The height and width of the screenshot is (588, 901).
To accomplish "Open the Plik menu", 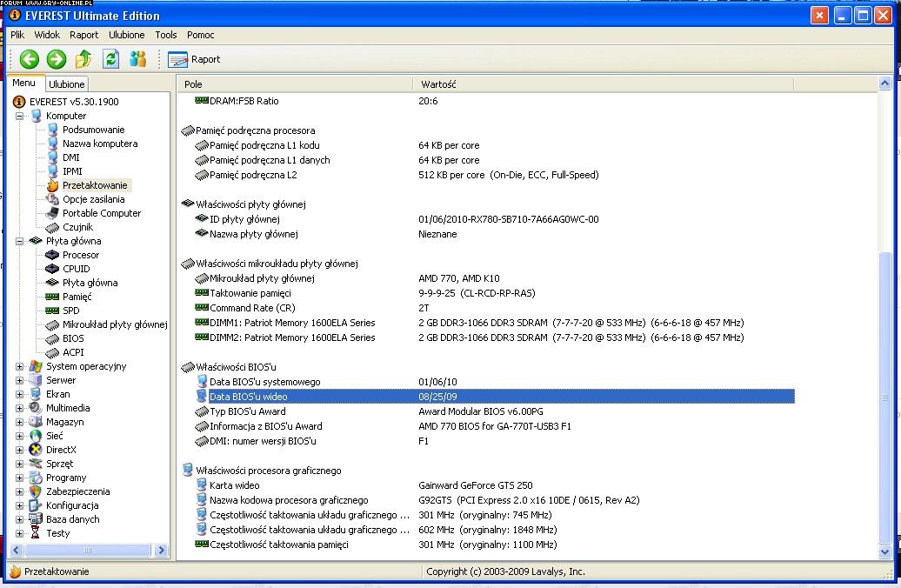I will click(x=17, y=35).
